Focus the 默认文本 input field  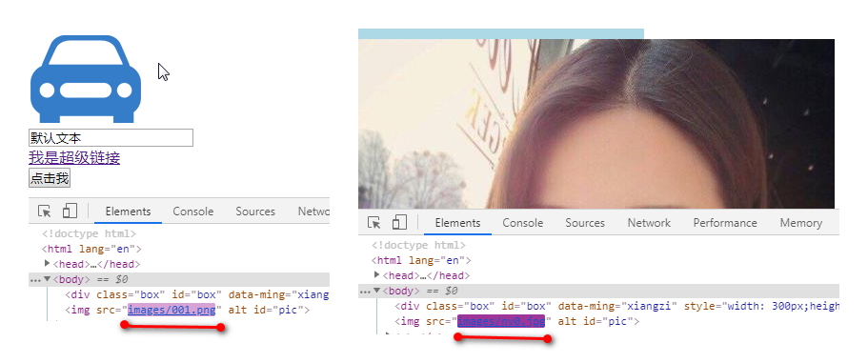tap(111, 138)
